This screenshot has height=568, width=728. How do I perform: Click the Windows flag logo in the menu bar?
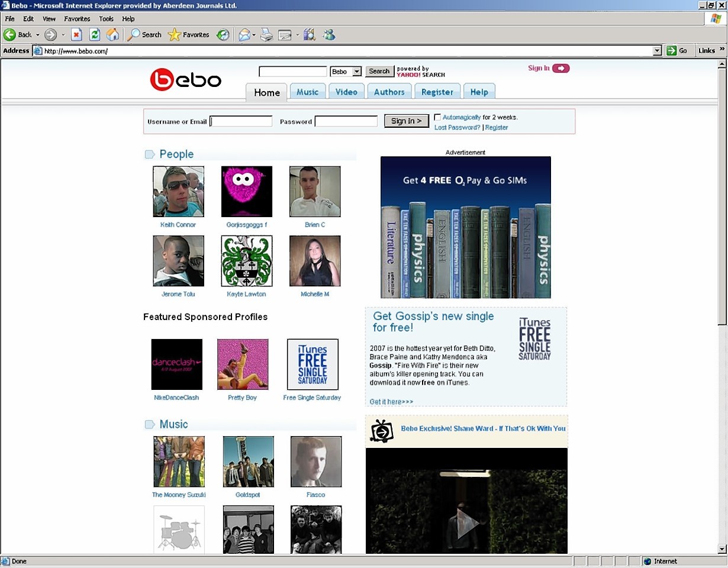pyautogui.click(x=716, y=18)
